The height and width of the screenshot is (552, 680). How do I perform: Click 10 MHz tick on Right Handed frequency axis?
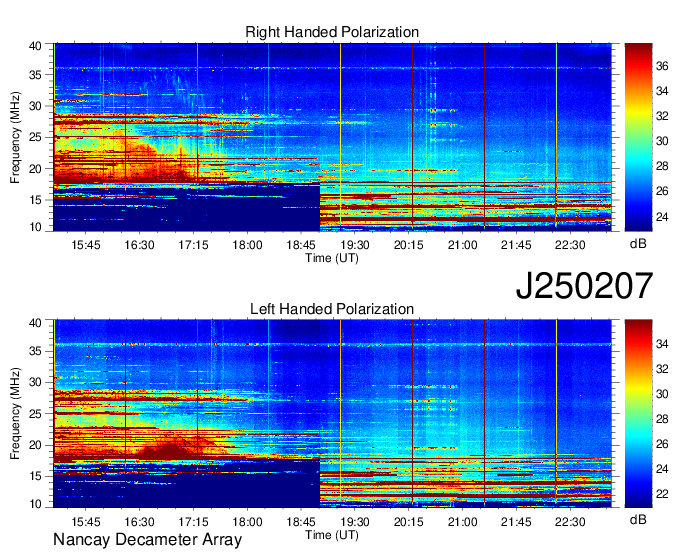point(35,227)
